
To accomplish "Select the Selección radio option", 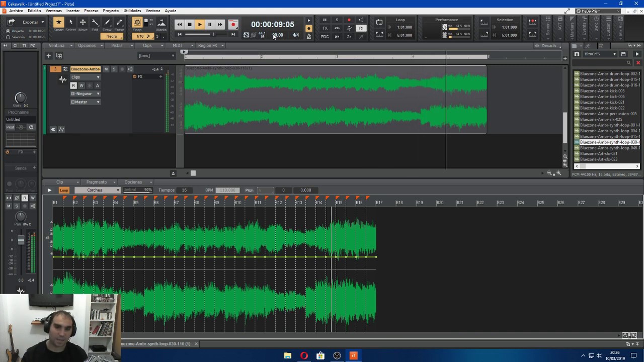I will [8, 37].
